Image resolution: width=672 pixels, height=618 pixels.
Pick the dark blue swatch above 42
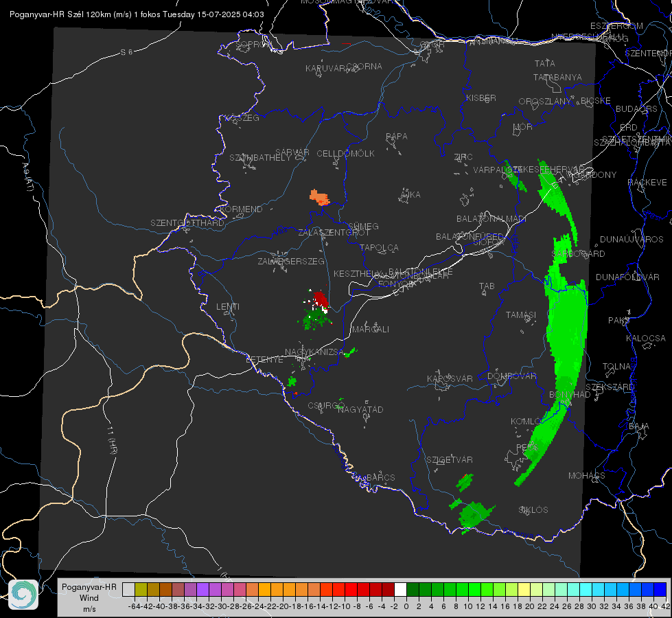660,589
